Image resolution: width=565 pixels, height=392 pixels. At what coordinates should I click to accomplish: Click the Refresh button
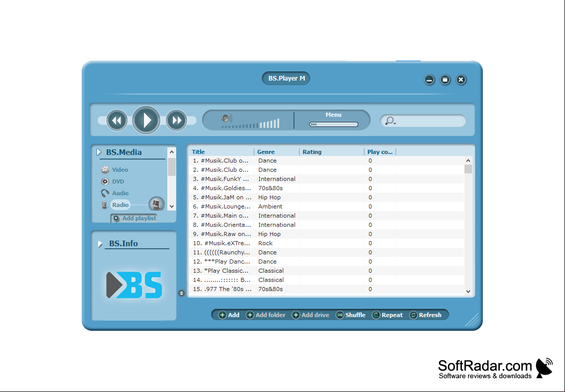pyautogui.click(x=426, y=315)
